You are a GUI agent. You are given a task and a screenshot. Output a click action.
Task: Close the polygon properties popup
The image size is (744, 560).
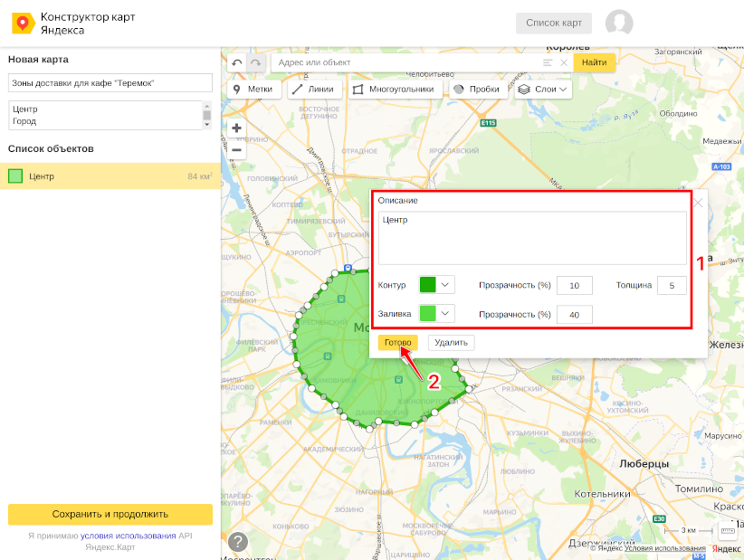point(698,203)
